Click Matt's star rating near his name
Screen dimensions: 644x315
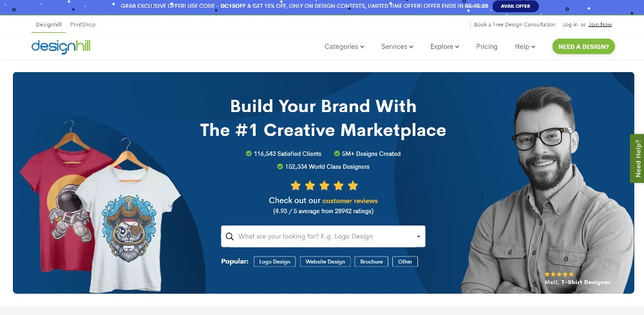coord(559,274)
